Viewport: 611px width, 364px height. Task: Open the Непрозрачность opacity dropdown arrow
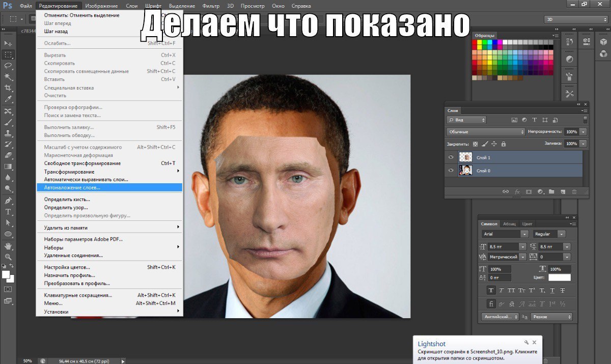click(x=583, y=132)
